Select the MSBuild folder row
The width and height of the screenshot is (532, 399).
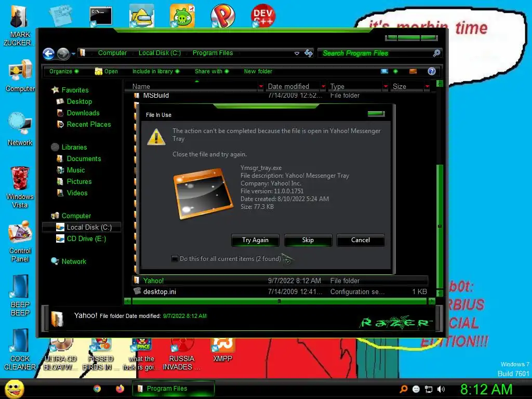(280, 96)
